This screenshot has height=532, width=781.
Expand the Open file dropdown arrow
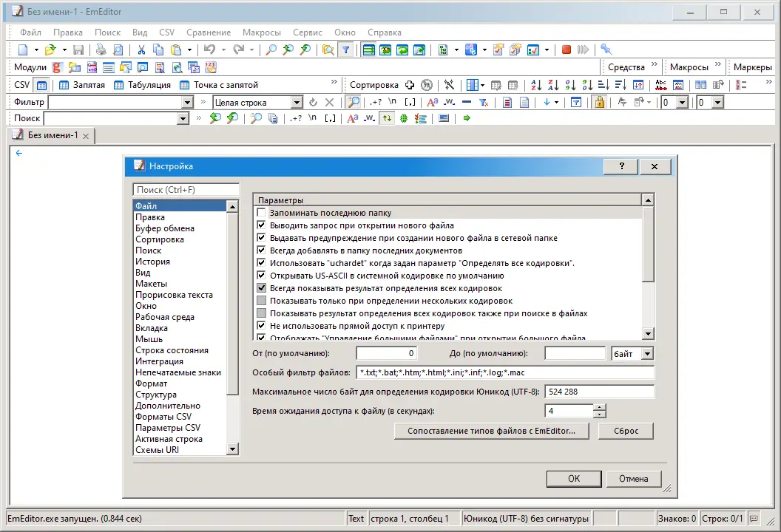tap(64, 50)
